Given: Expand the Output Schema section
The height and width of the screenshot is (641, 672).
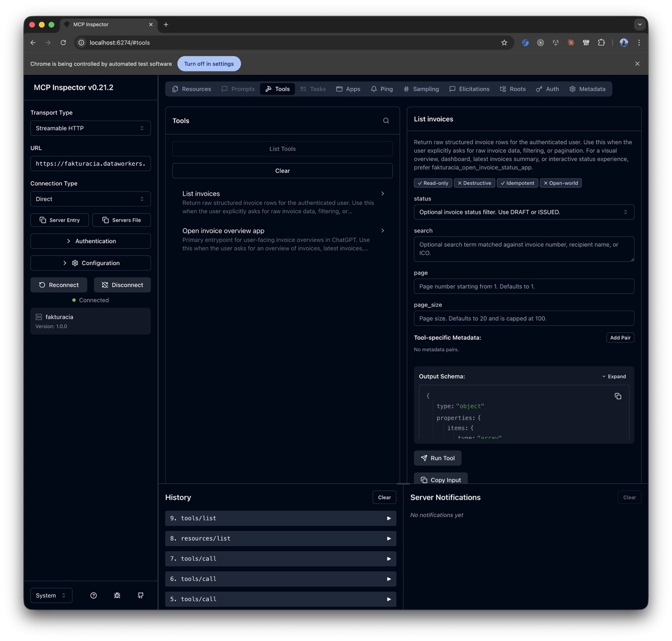Looking at the screenshot, I should coord(614,376).
